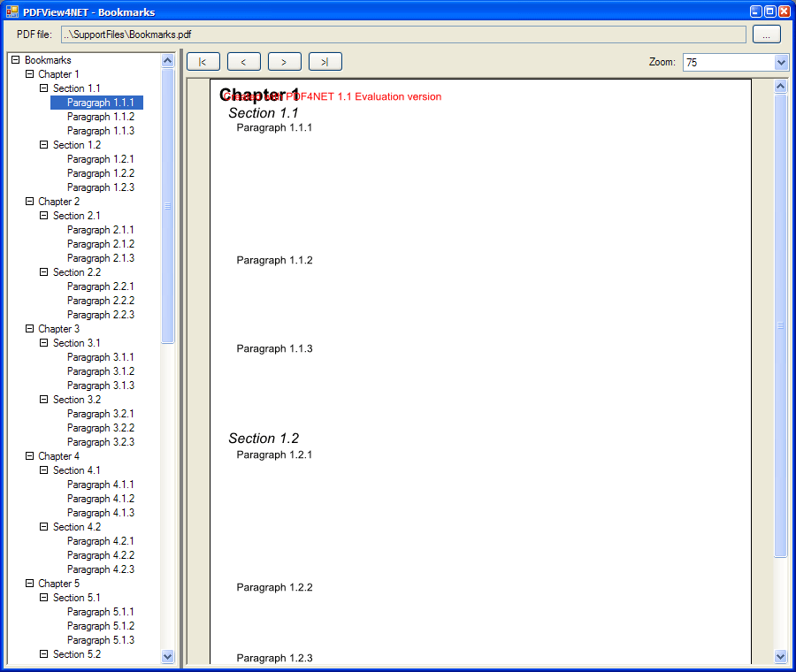
Task: Click the bookmark panel scrollbar thumb
Action: click(168, 205)
